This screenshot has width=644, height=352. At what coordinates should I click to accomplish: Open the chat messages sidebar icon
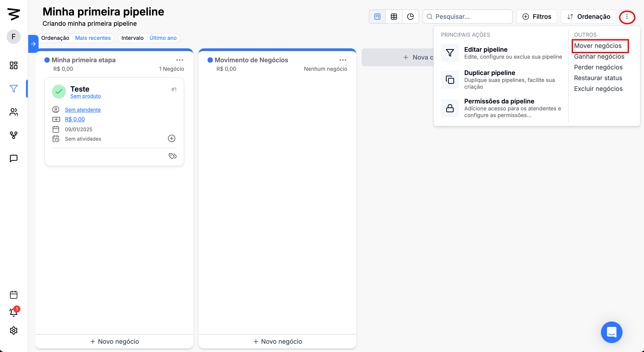pyautogui.click(x=13, y=158)
